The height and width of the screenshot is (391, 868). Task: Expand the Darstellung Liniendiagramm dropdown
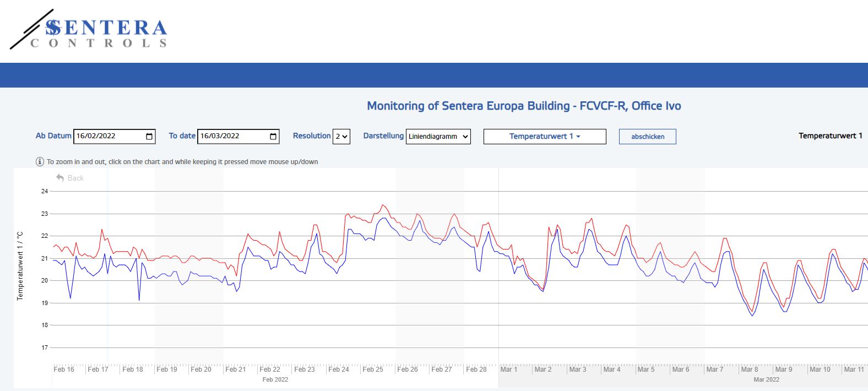tap(438, 137)
